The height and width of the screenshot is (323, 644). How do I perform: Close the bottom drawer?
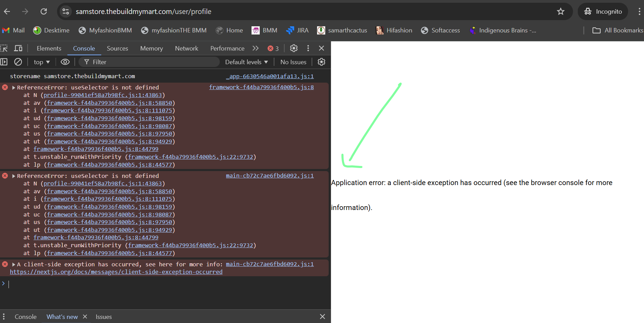pyautogui.click(x=323, y=317)
